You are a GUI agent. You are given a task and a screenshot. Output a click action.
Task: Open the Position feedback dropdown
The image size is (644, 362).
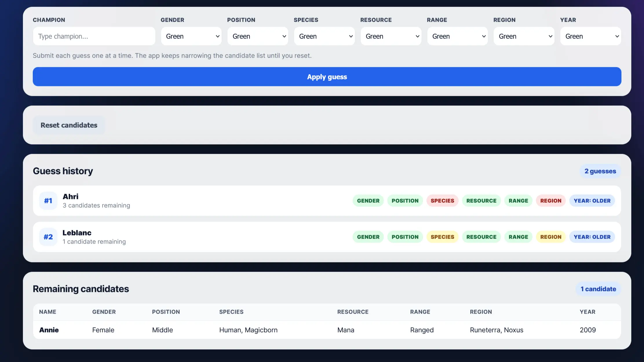pyautogui.click(x=258, y=36)
